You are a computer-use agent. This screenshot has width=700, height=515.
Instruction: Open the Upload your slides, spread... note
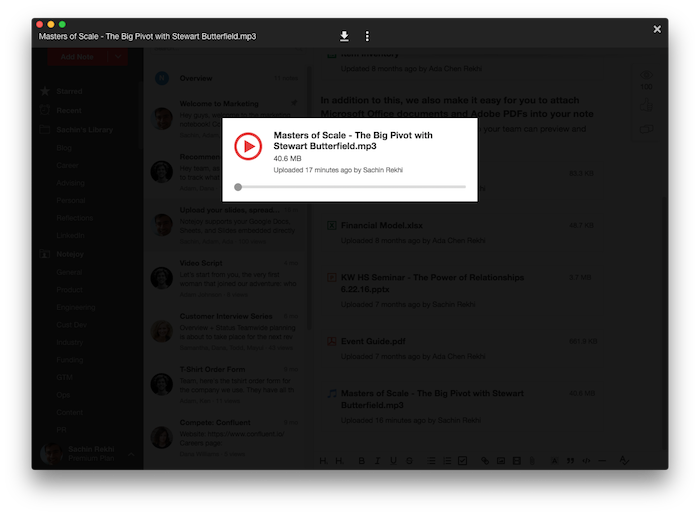pyautogui.click(x=226, y=225)
